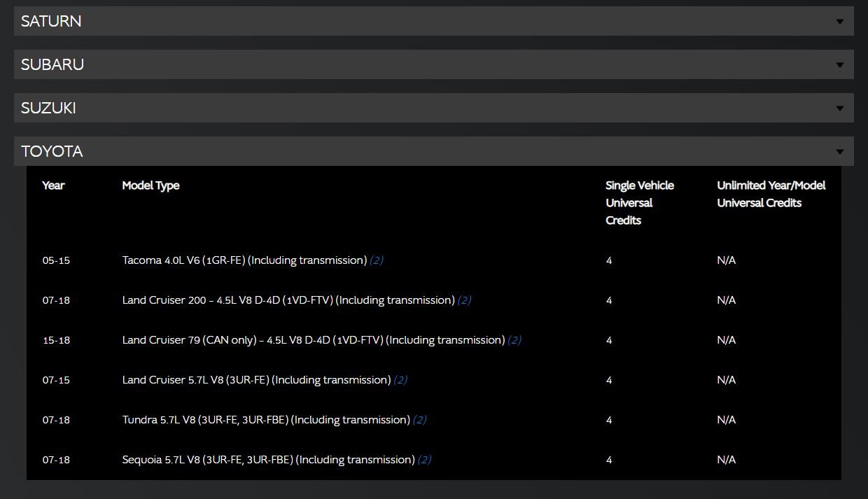Image resolution: width=868 pixels, height=499 pixels.
Task: Open footnote (2) on Land Cruiser 79 row
Action: click(514, 340)
